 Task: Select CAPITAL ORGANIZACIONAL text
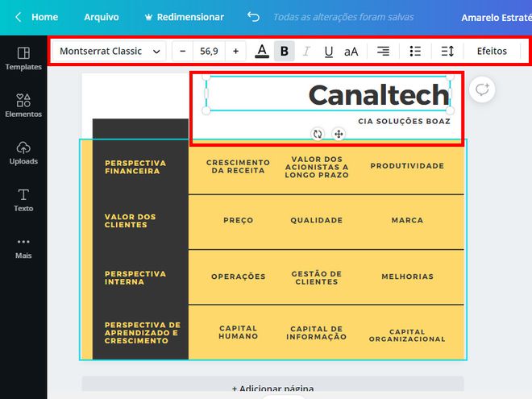tap(407, 335)
